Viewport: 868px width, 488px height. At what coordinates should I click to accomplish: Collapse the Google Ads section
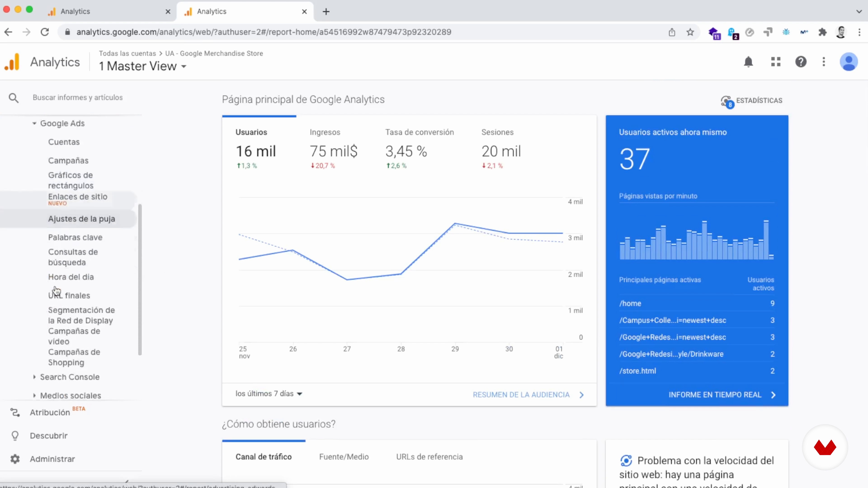tap(34, 123)
